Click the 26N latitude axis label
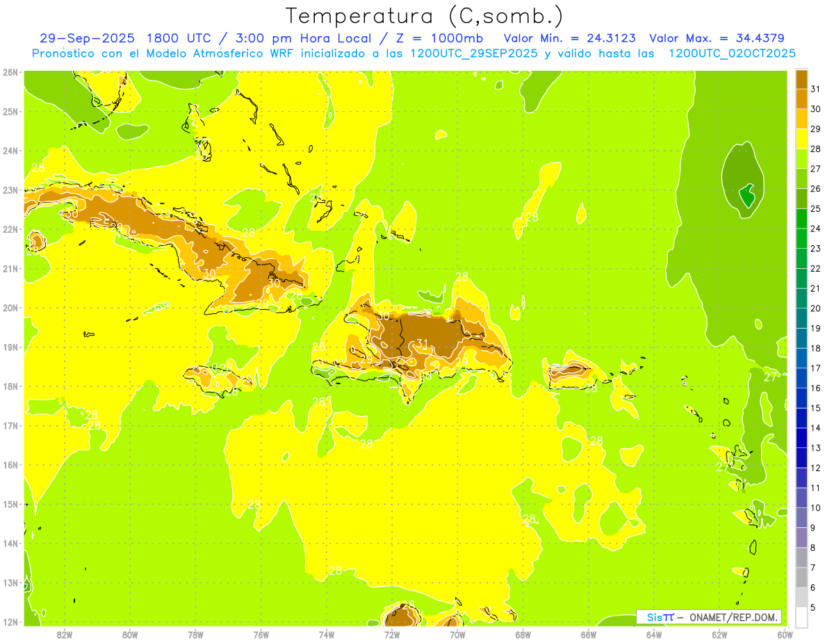Image resolution: width=834 pixels, height=644 pixels. [10, 72]
